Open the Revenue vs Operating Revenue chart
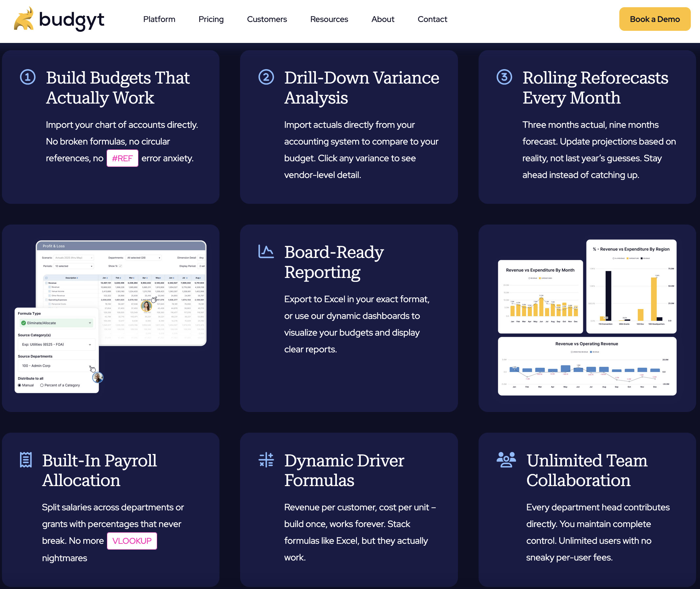Screen dimensions: 700x589 click(x=587, y=366)
